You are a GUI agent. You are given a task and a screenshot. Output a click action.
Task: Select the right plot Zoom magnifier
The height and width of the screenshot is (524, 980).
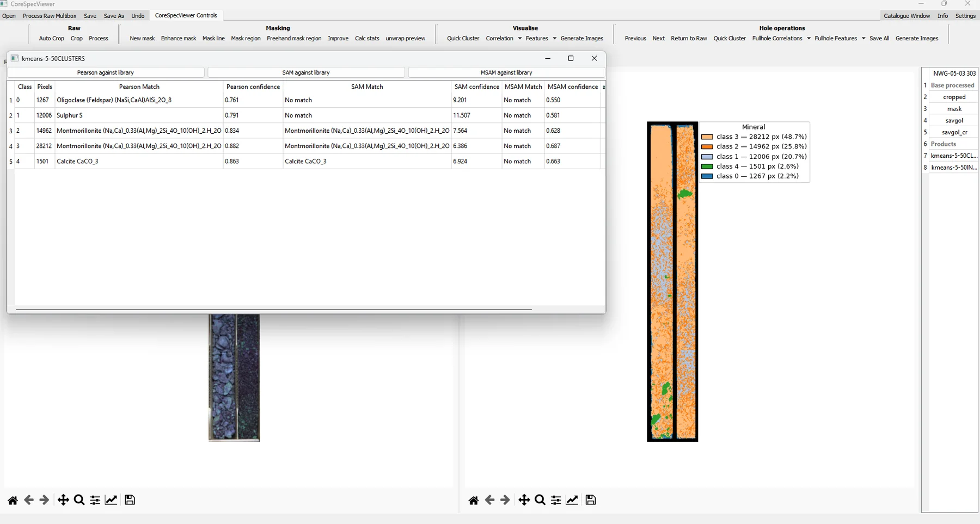coord(540,500)
